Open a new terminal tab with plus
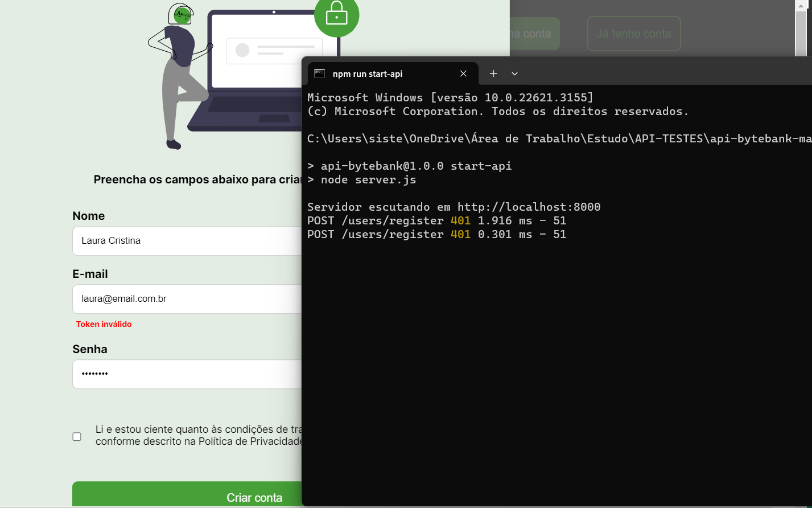Viewport: 812px width, 508px height. pos(493,73)
